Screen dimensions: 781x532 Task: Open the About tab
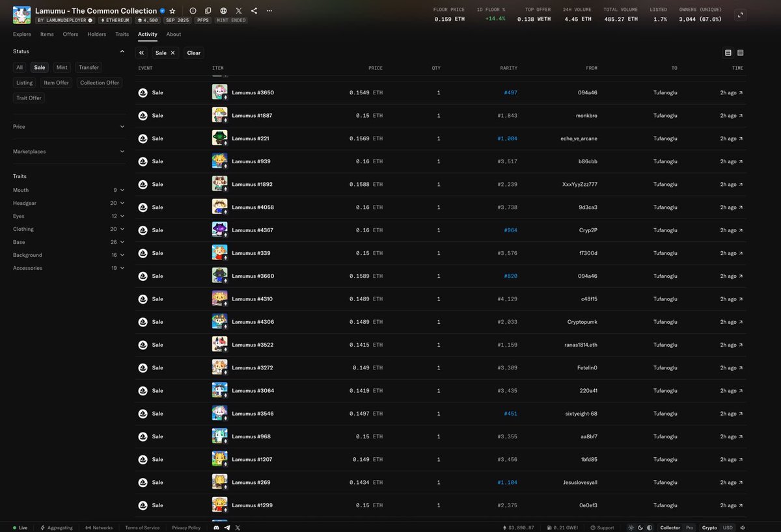(x=174, y=34)
